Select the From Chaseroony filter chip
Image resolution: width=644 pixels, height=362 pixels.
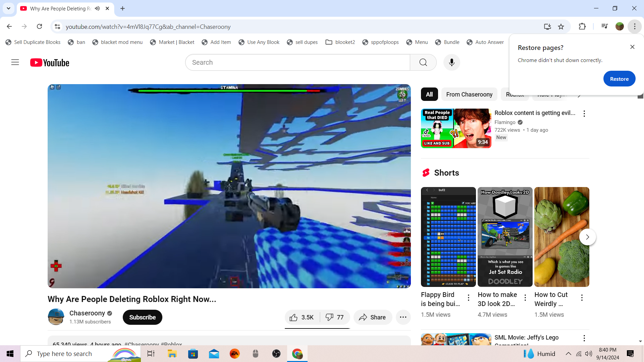(x=469, y=95)
